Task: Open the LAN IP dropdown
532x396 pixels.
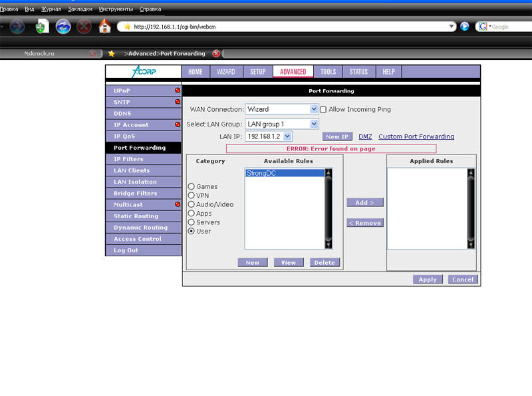Action: (287, 136)
